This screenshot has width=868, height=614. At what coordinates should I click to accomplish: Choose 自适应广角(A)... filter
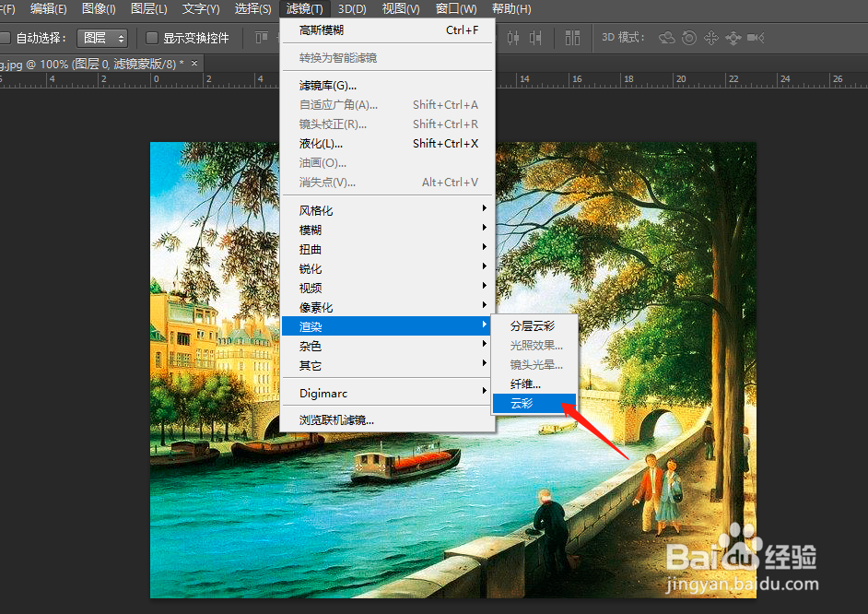click(387, 105)
